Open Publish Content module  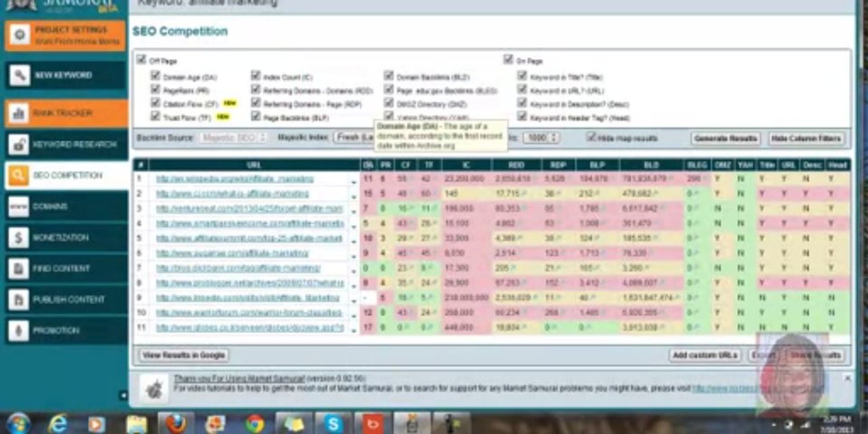pos(66,300)
